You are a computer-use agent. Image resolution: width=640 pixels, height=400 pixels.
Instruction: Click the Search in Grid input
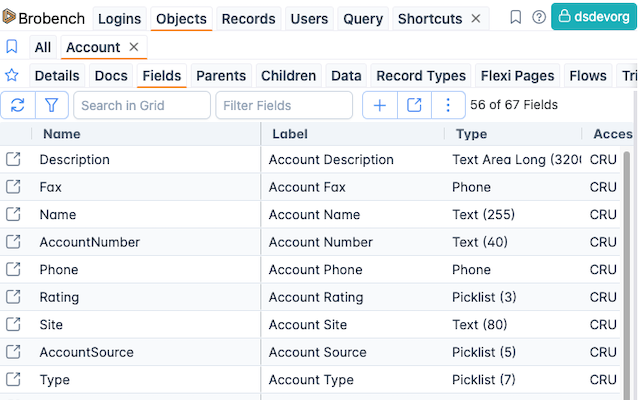pos(141,105)
